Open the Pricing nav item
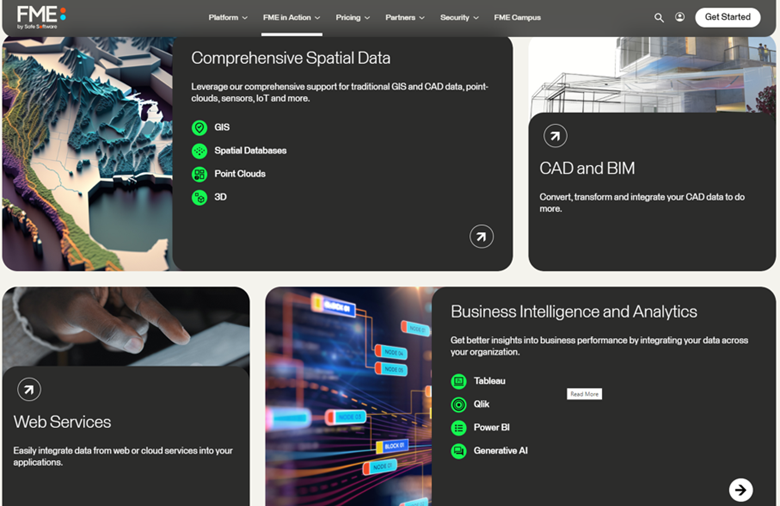The image size is (780, 506). point(348,17)
